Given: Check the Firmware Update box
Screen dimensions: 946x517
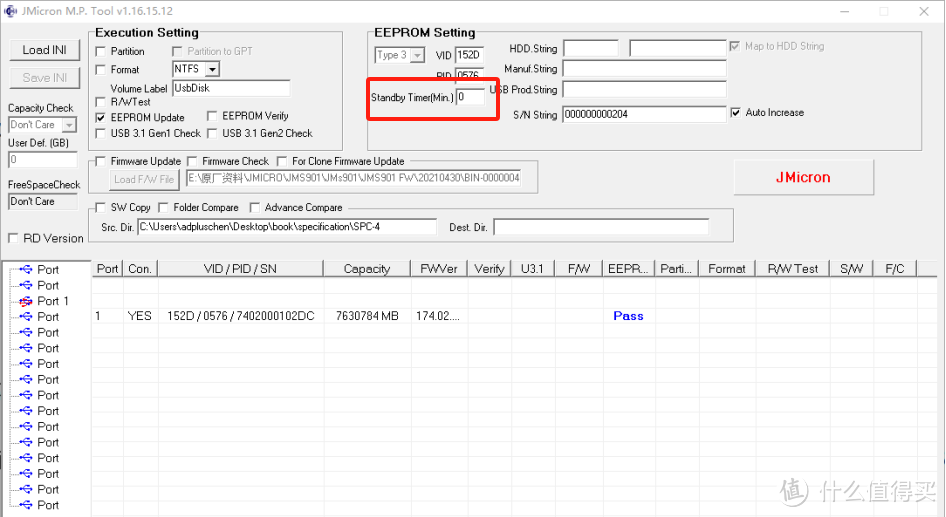Looking at the screenshot, I should [x=100, y=161].
